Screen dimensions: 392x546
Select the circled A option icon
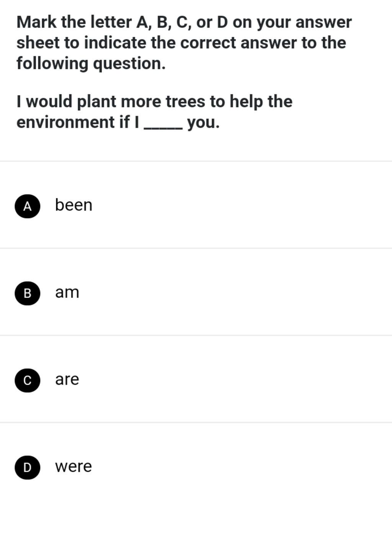(x=28, y=206)
